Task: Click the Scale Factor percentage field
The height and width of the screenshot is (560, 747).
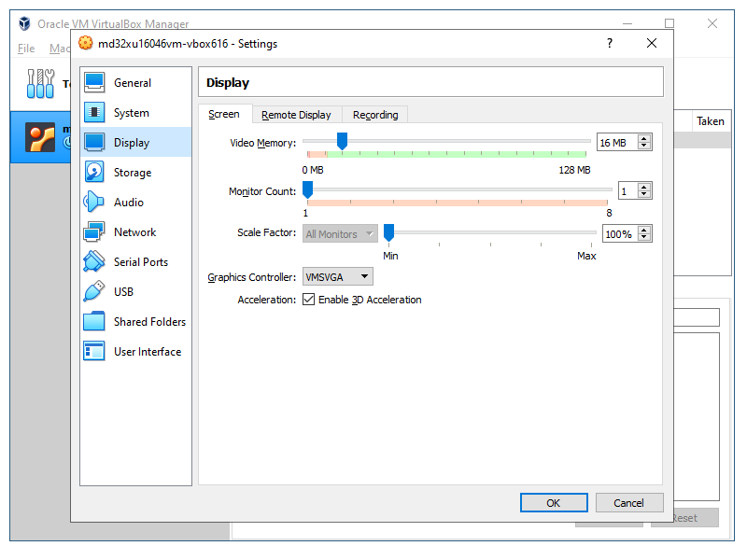Action: point(618,234)
